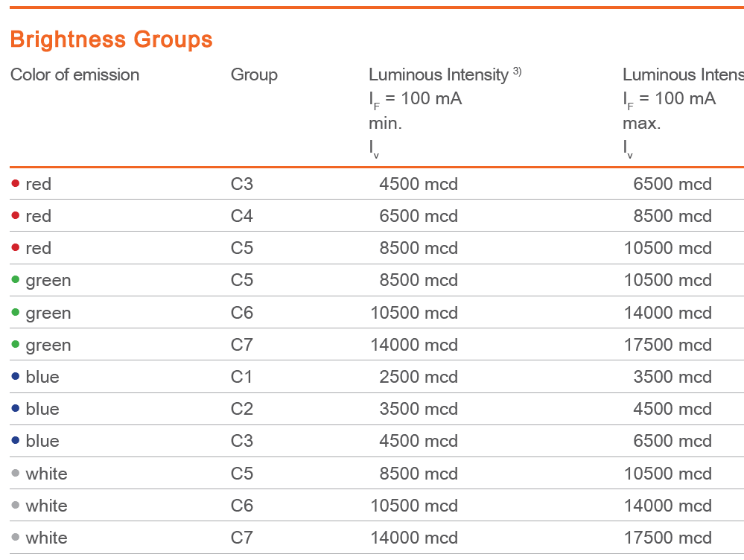The width and height of the screenshot is (744, 560).
Task: Click the footnote marker "3)" in header
Action: 517,71
